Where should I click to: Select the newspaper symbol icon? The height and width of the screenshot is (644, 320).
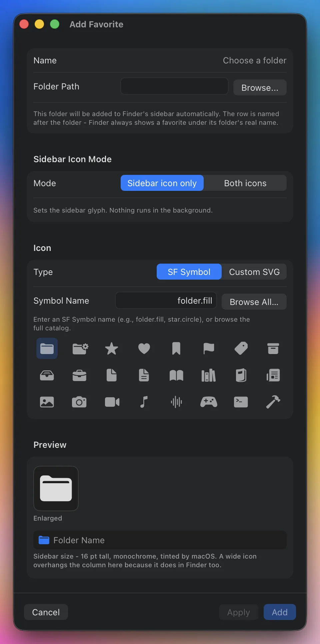(x=273, y=375)
